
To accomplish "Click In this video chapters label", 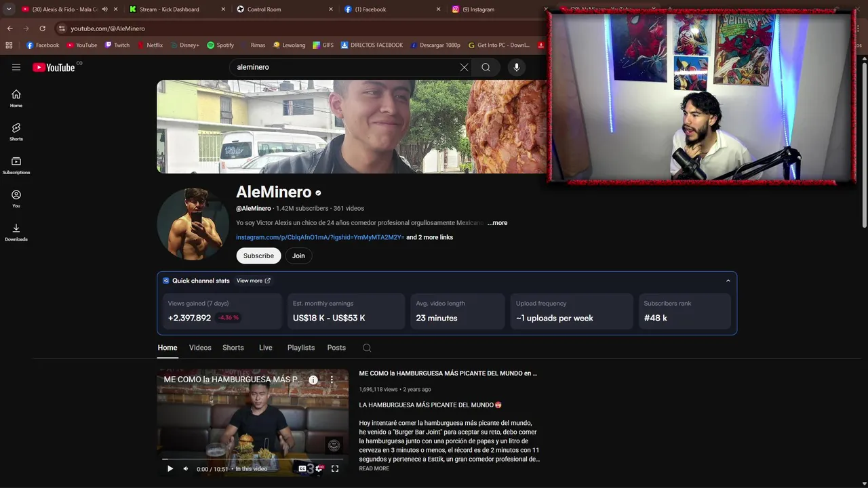I will 251,469.
